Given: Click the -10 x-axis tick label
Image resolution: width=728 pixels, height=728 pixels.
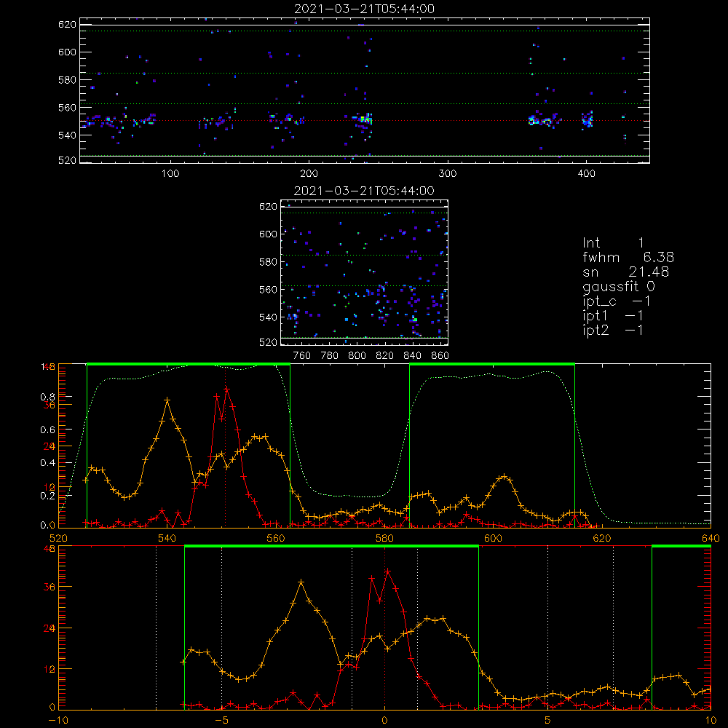Looking at the screenshot, I should pyautogui.click(x=58, y=720).
